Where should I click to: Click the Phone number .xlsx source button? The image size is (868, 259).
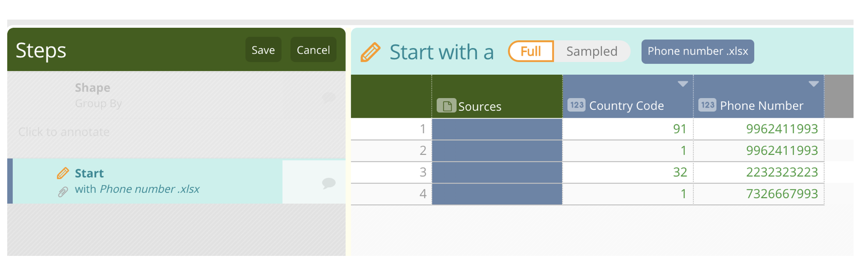point(698,52)
